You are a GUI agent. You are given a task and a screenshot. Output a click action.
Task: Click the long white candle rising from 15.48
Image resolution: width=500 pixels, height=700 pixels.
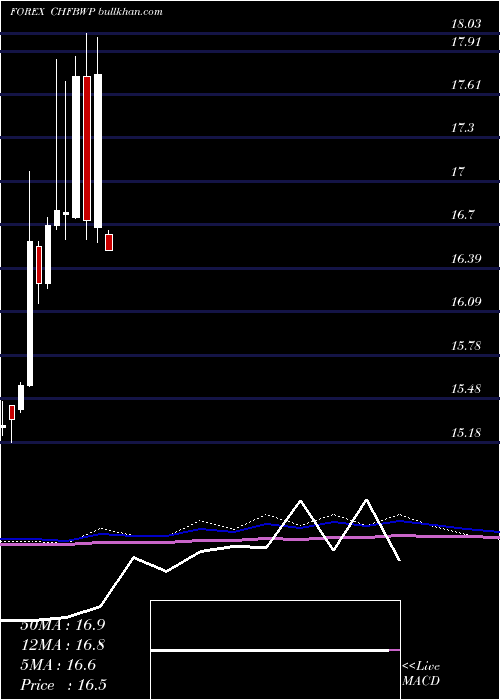click(x=30, y=313)
